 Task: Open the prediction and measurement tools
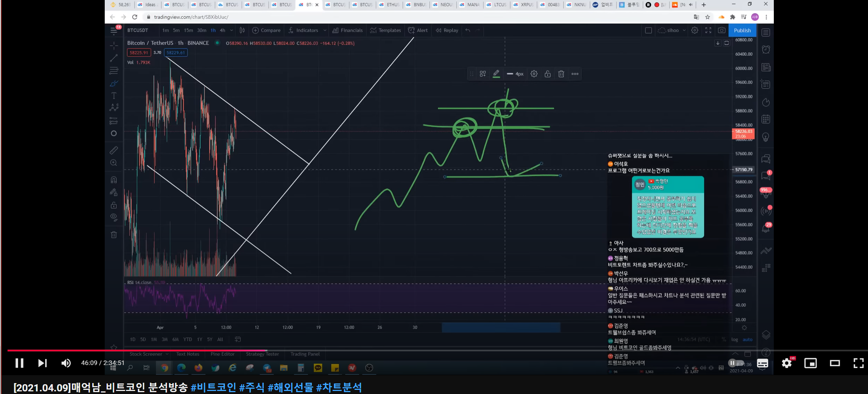pyautogui.click(x=114, y=121)
